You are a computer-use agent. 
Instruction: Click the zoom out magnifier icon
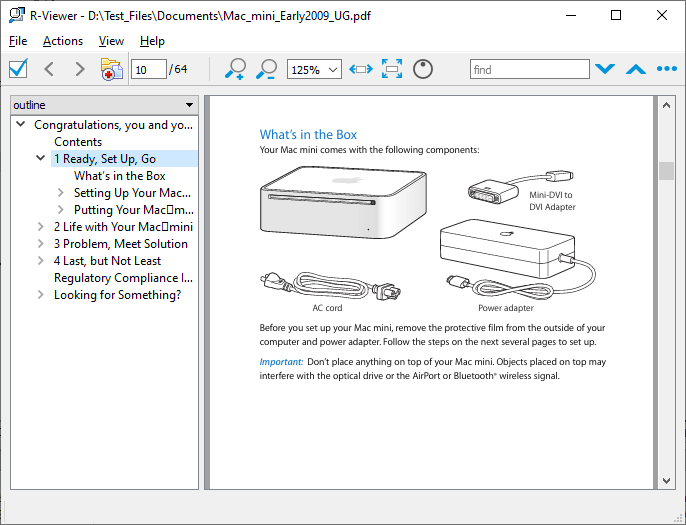pos(266,69)
